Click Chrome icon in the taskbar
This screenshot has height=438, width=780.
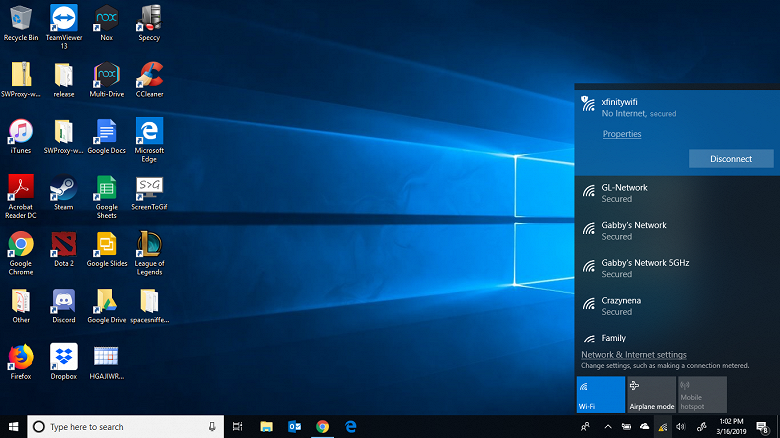tap(323, 426)
